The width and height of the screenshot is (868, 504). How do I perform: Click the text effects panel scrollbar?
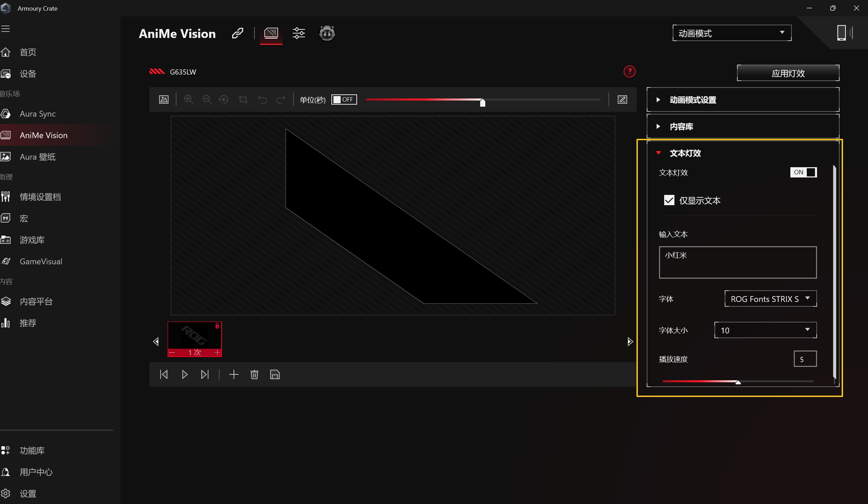pyautogui.click(x=834, y=272)
